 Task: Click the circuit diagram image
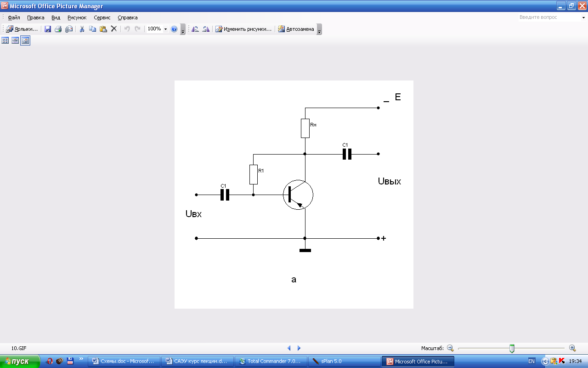[294, 195]
